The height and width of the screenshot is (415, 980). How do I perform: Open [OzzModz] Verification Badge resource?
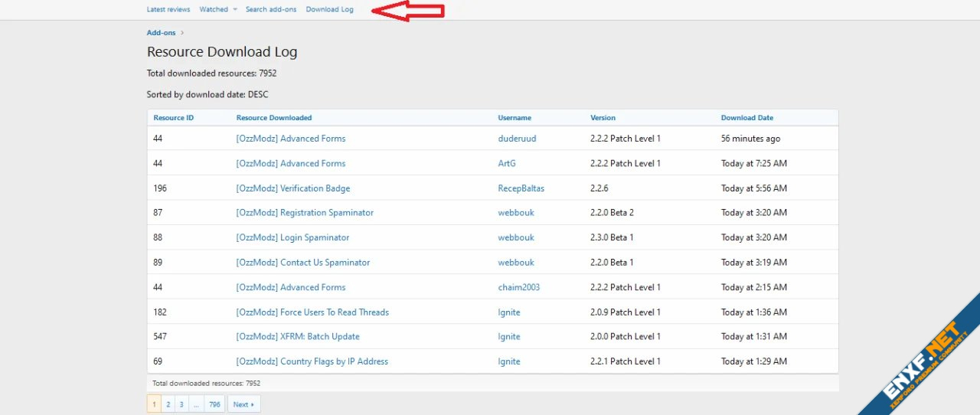[292, 188]
